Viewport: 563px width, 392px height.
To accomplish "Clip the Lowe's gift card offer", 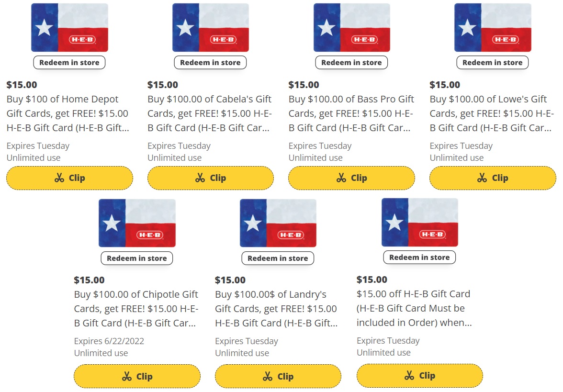I will pyautogui.click(x=493, y=178).
